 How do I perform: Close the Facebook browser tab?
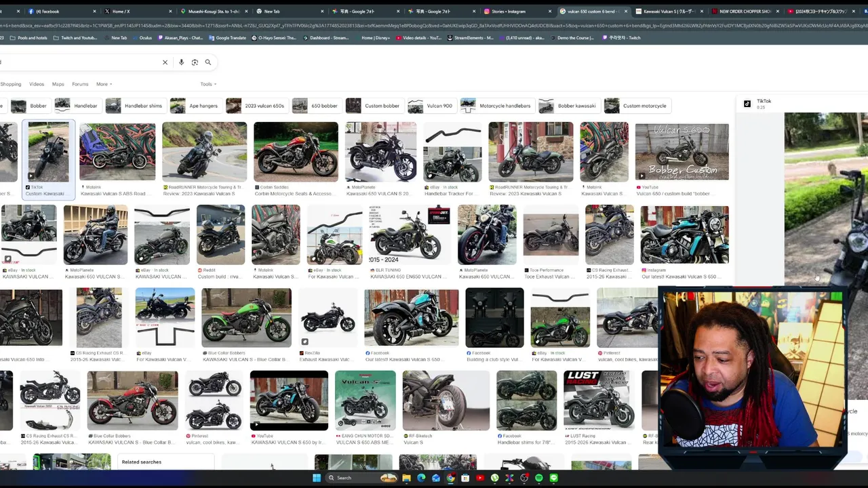(94, 12)
